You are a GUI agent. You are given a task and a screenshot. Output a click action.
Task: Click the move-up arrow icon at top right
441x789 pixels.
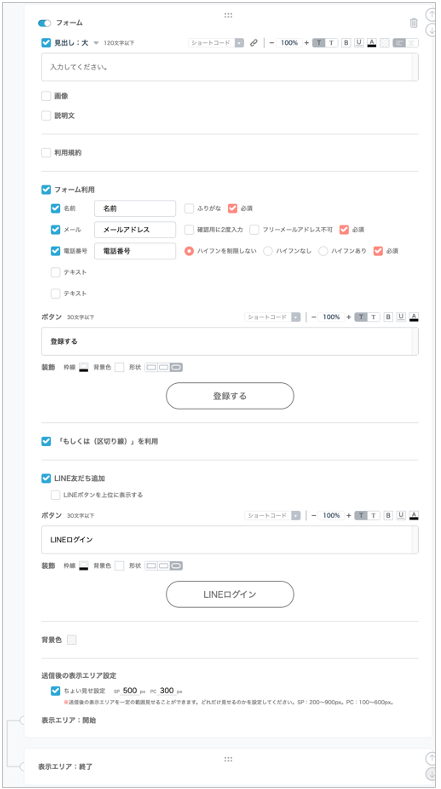(431, 14)
